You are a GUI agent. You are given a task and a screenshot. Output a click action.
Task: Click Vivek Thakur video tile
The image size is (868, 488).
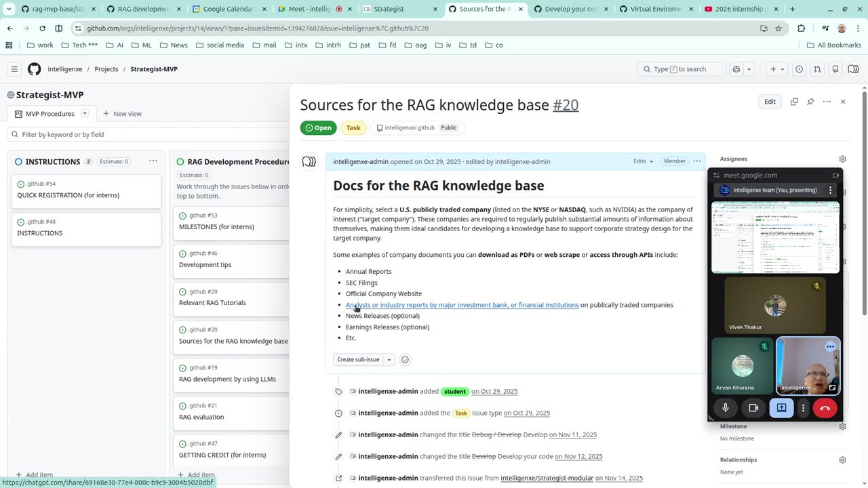point(775,306)
